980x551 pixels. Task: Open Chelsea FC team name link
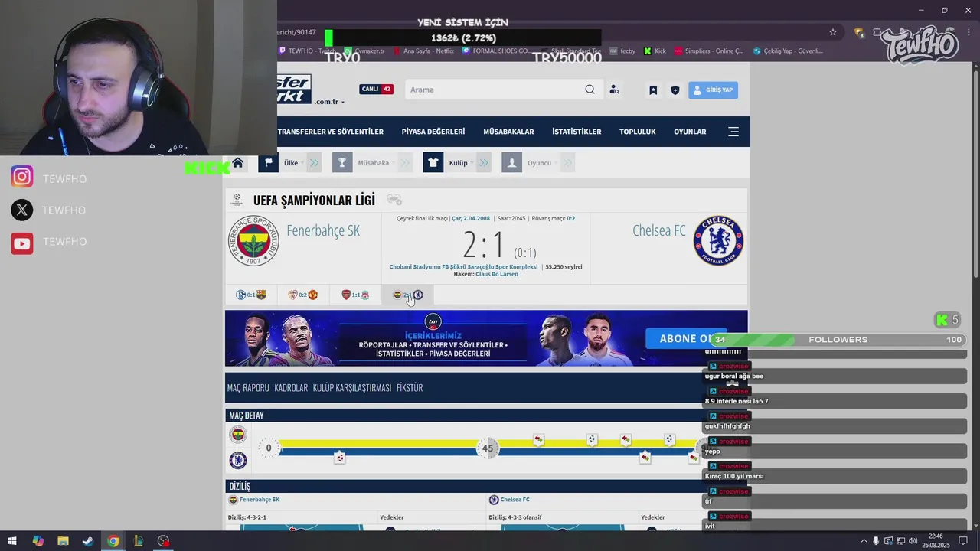pyautogui.click(x=659, y=230)
